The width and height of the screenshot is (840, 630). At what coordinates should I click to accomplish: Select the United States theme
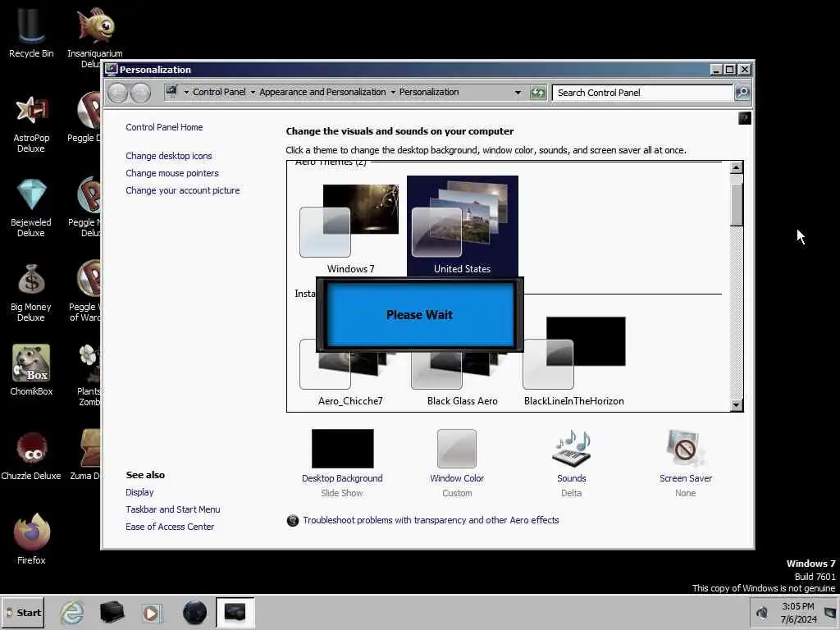point(463,226)
